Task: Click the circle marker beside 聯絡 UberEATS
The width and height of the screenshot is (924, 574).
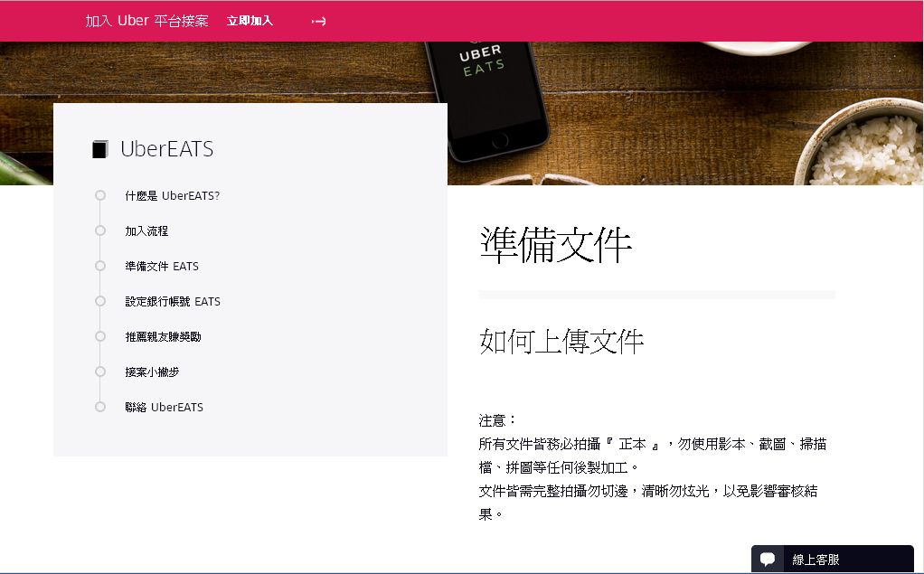Action: pyautogui.click(x=100, y=407)
